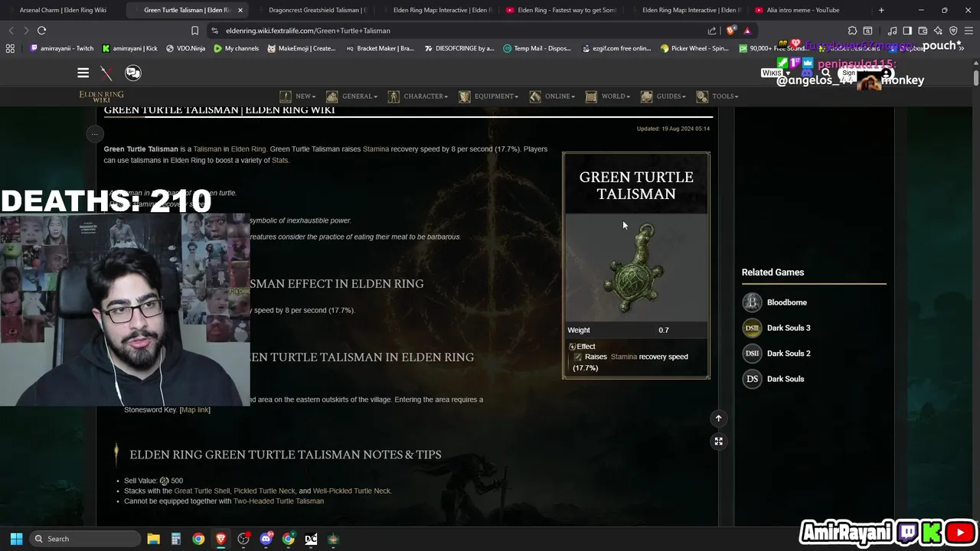980x551 pixels.
Task: Click the wiki search magnifier icon
Action: point(826,73)
